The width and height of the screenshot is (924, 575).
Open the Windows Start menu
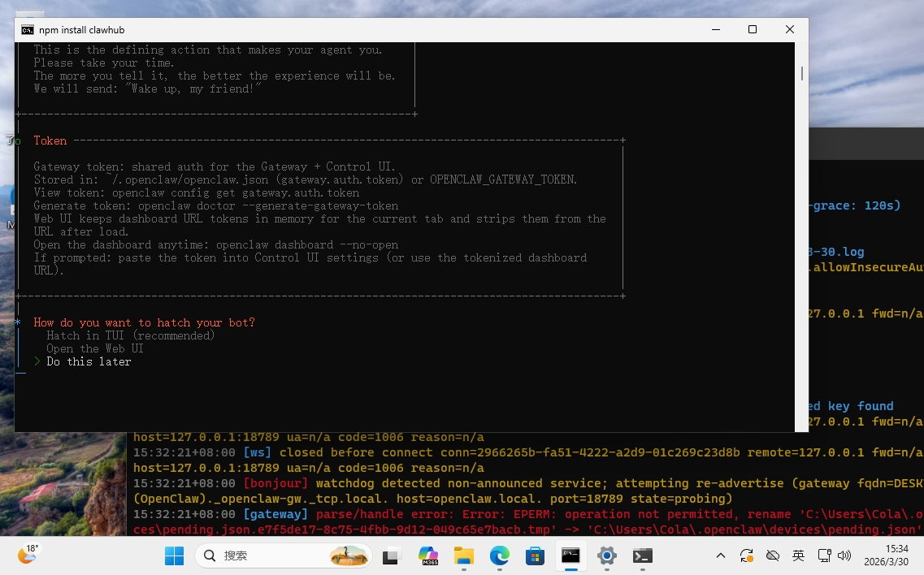[x=174, y=556]
